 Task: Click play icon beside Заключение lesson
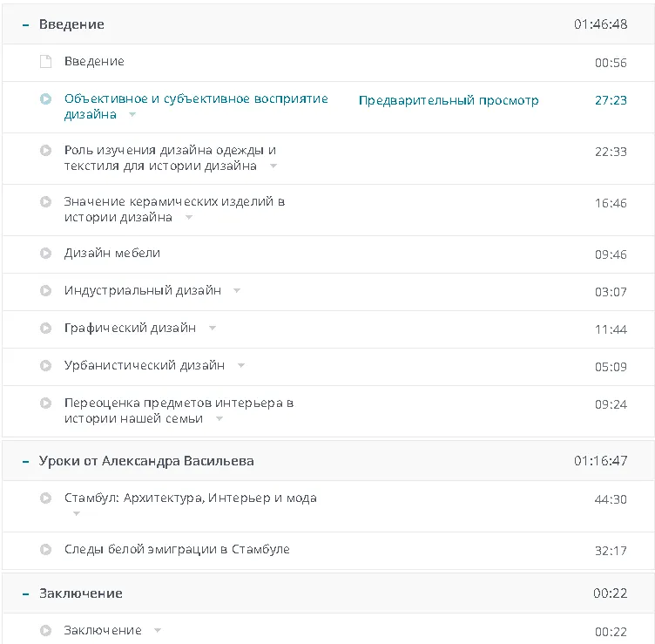point(45,631)
